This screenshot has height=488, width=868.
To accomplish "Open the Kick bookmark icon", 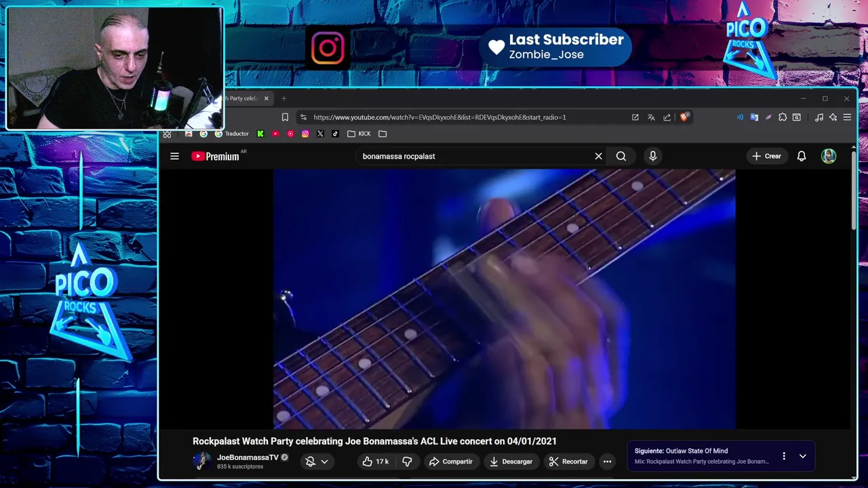I will [x=260, y=134].
